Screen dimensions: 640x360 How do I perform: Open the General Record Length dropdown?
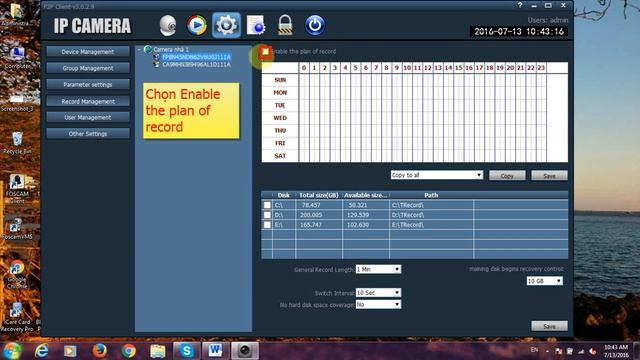pyautogui.click(x=378, y=269)
